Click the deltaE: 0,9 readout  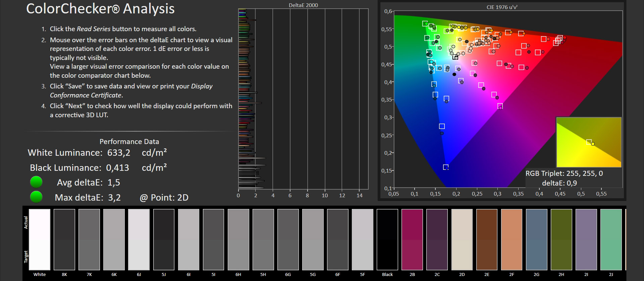(x=559, y=183)
